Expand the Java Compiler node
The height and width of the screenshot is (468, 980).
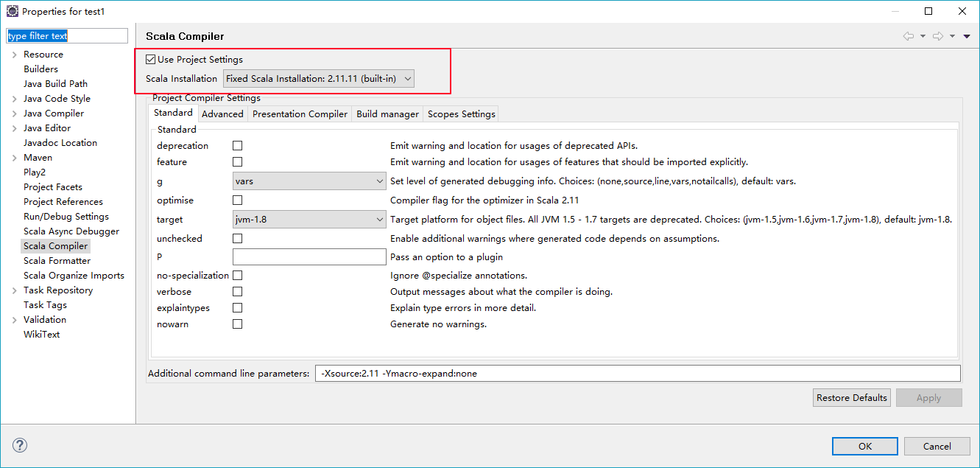pos(14,113)
